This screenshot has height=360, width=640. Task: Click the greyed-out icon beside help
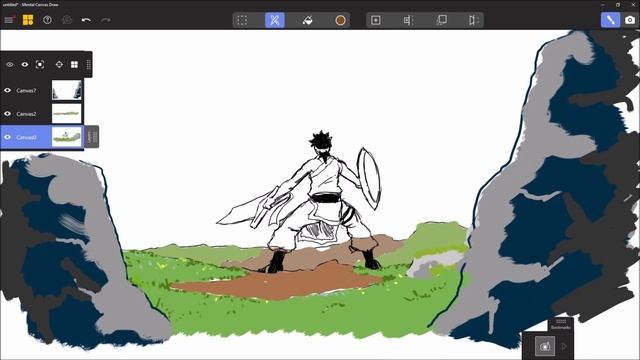(67, 20)
